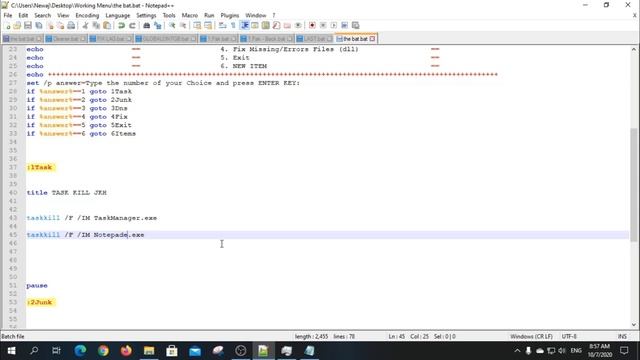The height and width of the screenshot is (360, 640).
Task: Toggle Show All Characters pilcrow icon
Action: [233, 25]
